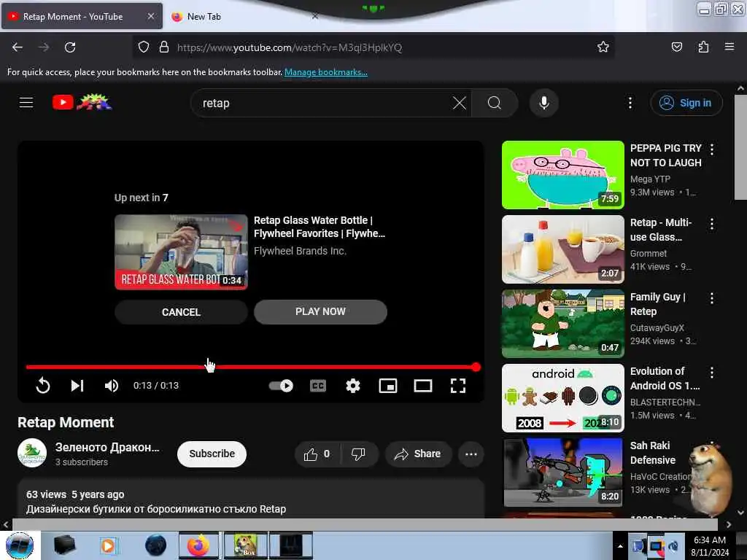Click the URL address bar
Screen dimensions: 747x560
[373, 47]
